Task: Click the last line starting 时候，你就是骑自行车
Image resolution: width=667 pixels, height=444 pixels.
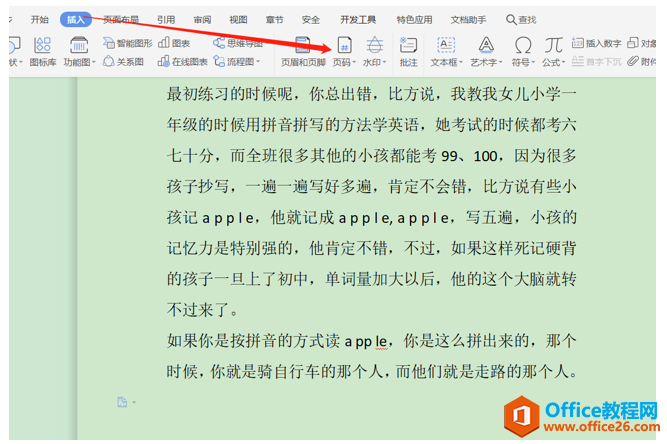Action: click(x=371, y=372)
